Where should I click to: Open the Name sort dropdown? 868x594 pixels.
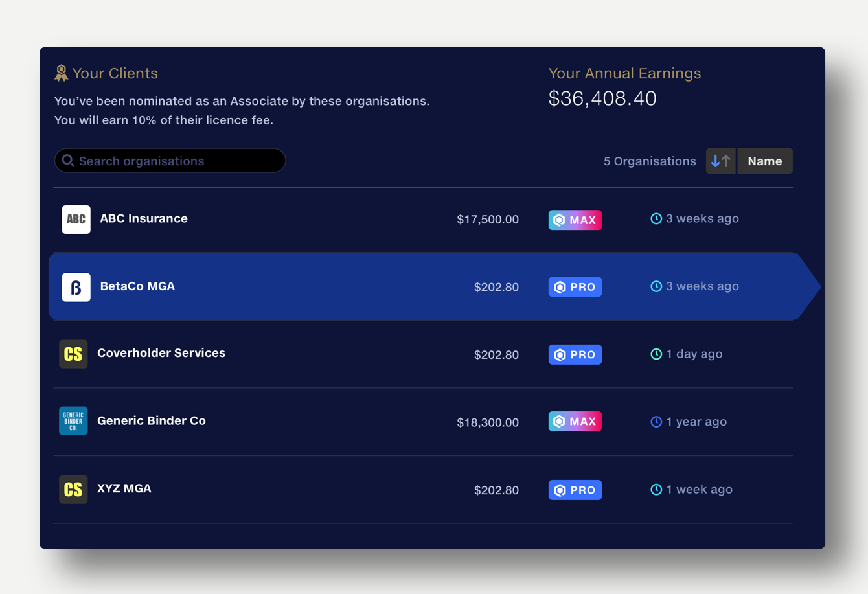tap(764, 161)
